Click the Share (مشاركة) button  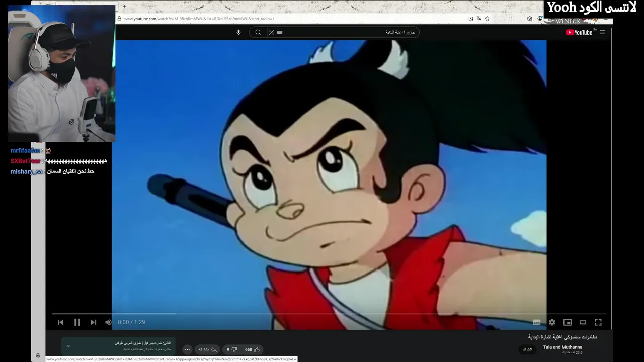(208, 349)
